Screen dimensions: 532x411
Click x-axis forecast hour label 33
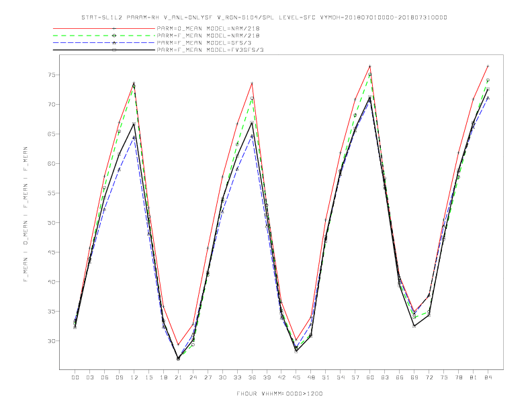point(237,377)
